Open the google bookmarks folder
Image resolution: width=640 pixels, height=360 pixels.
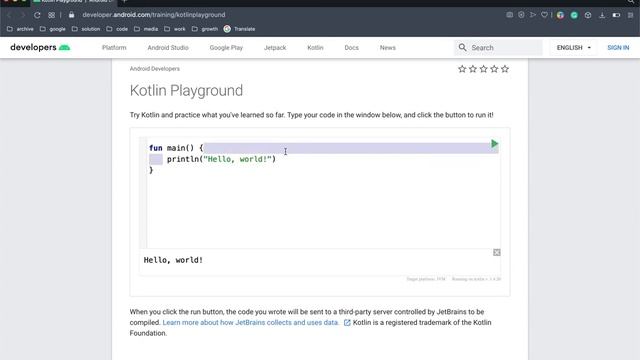(53, 29)
